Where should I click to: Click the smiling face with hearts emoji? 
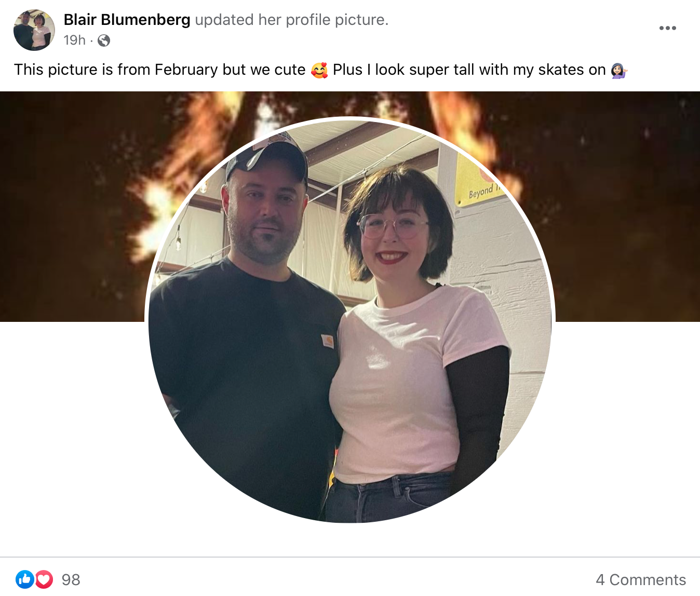point(319,70)
